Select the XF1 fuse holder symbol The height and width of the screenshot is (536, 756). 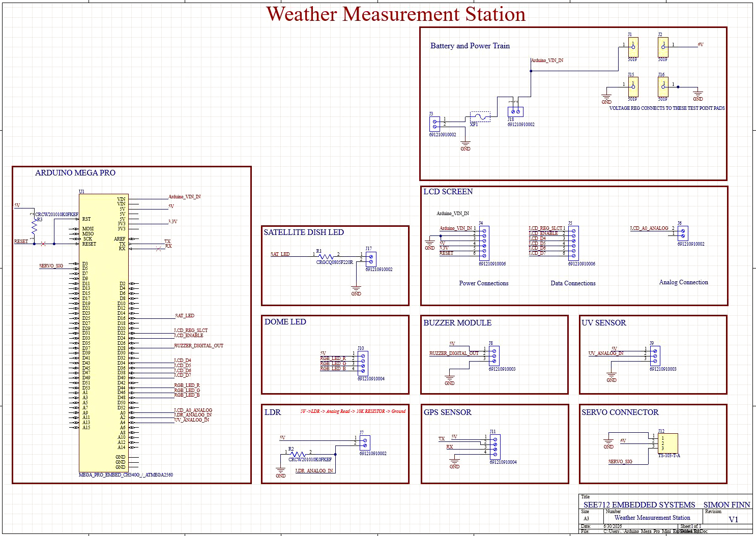pyautogui.click(x=480, y=116)
